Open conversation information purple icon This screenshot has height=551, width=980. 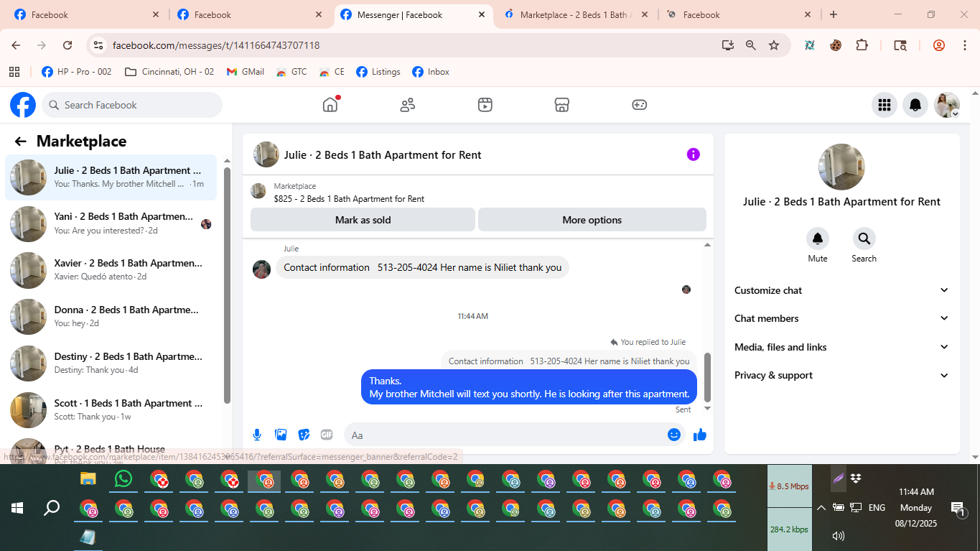click(693, 154)
